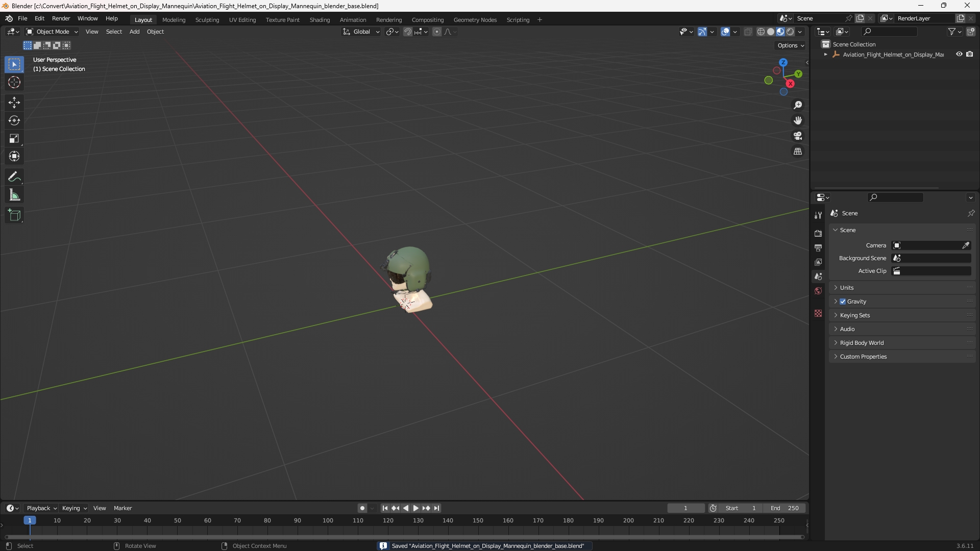980x551 pixels.
Task: Select the Scale tool
Action: 14,138
